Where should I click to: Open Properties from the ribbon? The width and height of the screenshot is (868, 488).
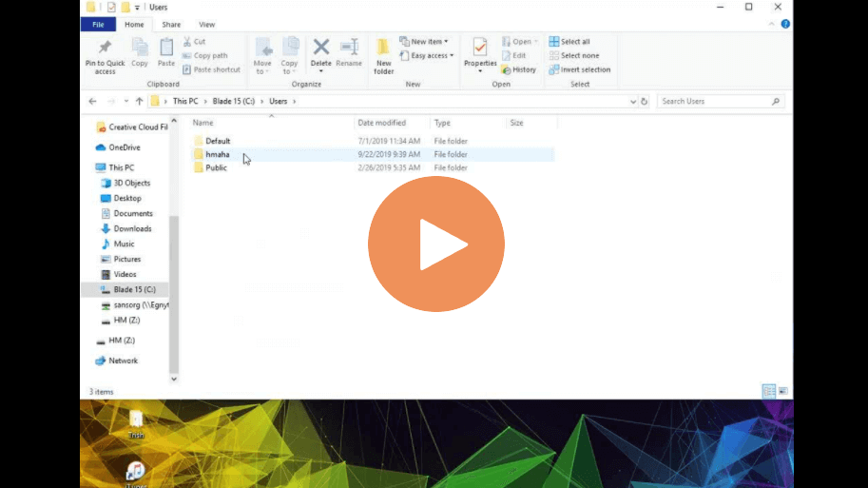tap(480, 52)
